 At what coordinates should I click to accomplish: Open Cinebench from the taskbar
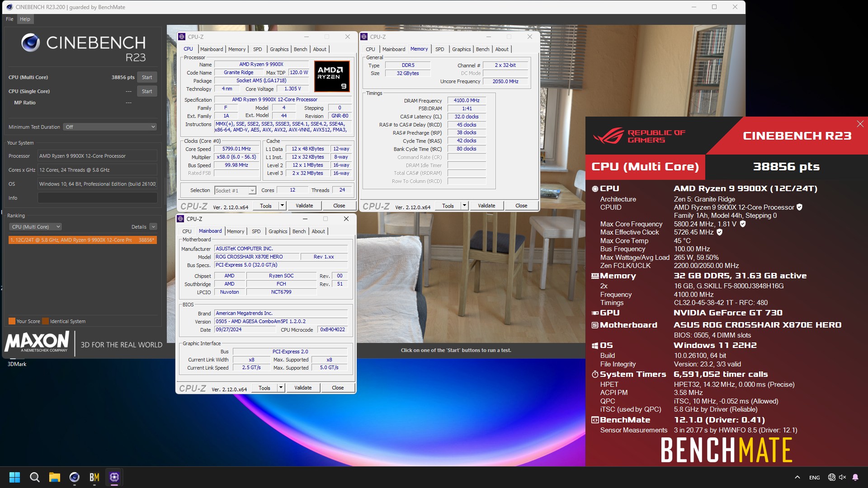[x=75, y=477]
